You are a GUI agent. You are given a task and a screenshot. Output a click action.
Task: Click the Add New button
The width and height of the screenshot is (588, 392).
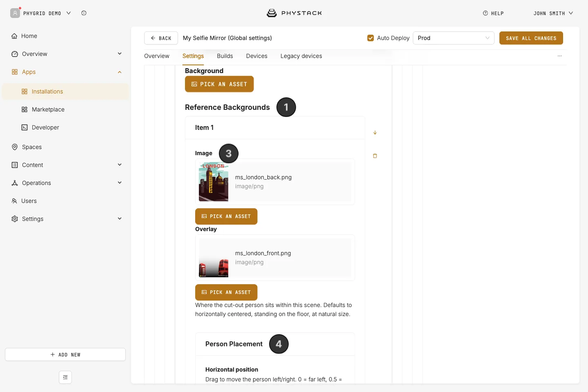[x=65, y=354]
